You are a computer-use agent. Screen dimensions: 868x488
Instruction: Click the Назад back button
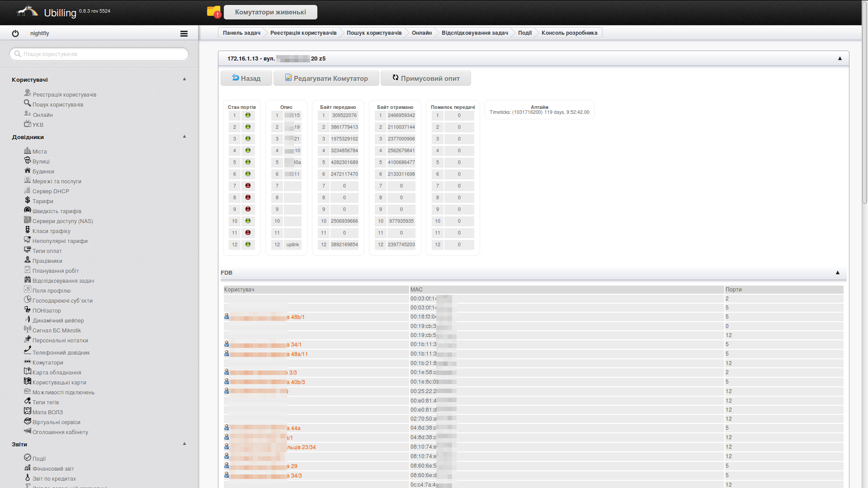[x=246, y=78]
